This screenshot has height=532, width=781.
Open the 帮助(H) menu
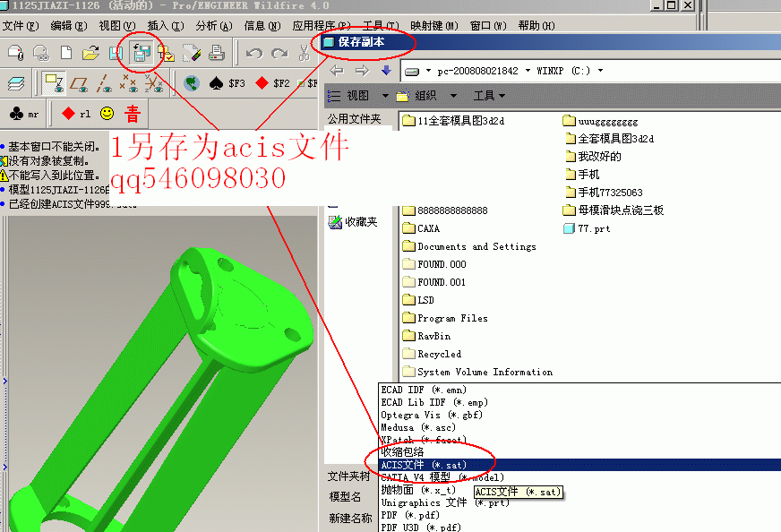point(536,26)
